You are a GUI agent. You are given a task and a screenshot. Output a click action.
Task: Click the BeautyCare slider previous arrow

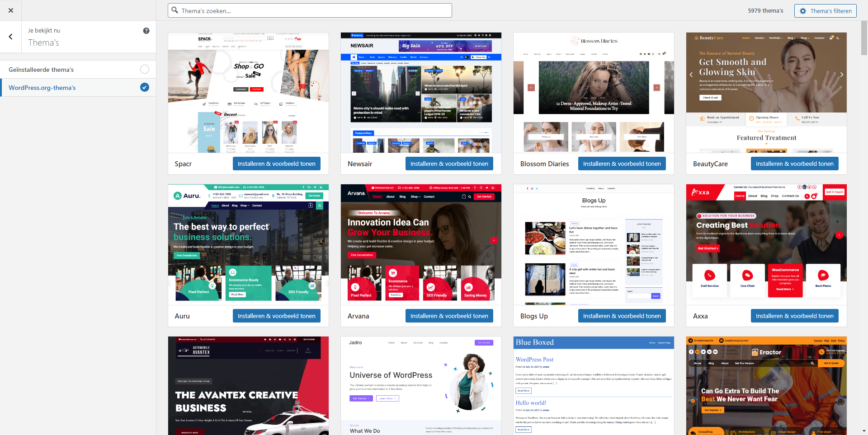(691, 75)
